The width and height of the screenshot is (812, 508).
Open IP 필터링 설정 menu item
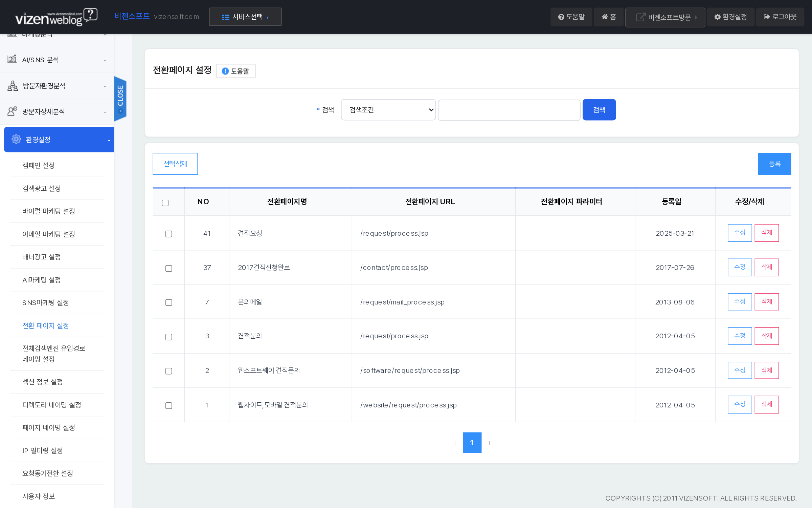[x=42, y=450]
